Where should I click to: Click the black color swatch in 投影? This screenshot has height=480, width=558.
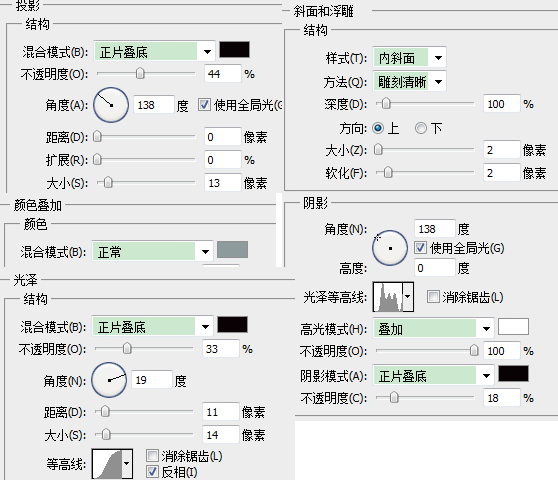pyautogui.click(x=234, y=49)
